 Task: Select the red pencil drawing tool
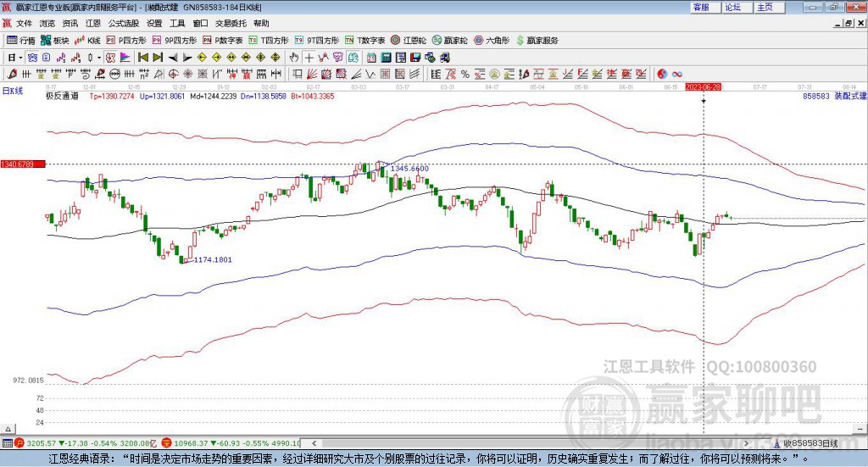tap(12, 74)
